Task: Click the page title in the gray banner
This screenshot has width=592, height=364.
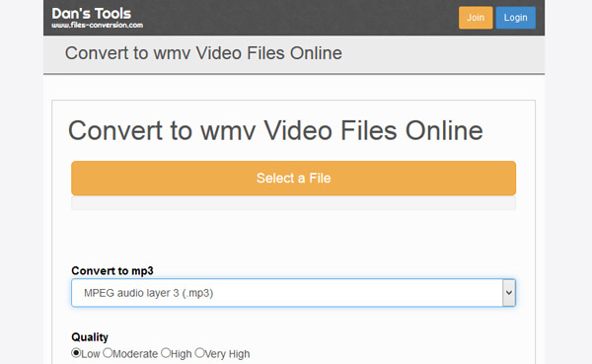Action: point(203,53)
